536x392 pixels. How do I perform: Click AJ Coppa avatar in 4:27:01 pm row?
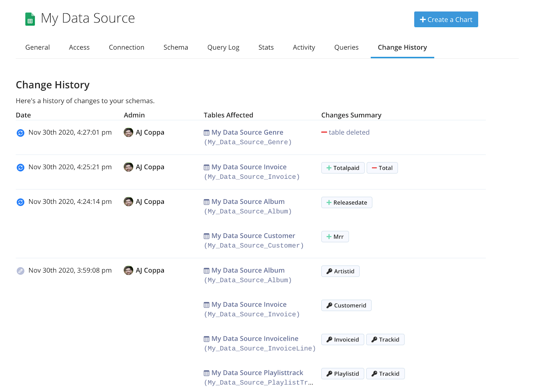[128, 132]
